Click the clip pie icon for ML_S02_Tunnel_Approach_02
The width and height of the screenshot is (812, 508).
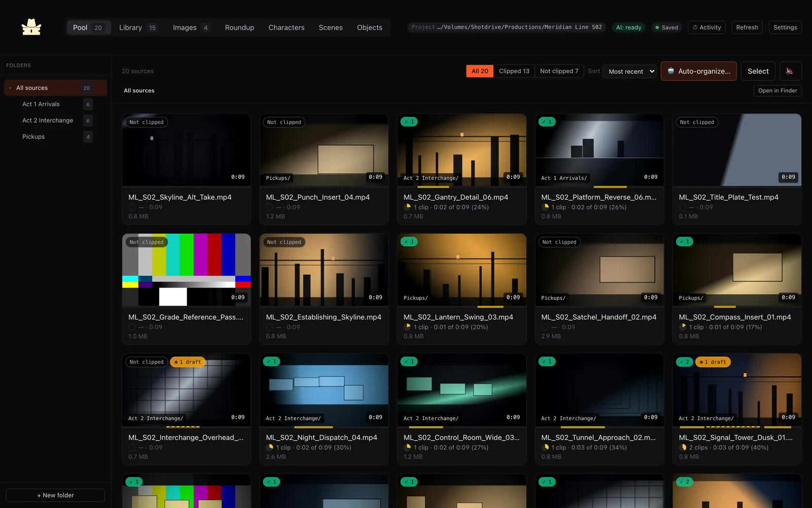[545, 448]
